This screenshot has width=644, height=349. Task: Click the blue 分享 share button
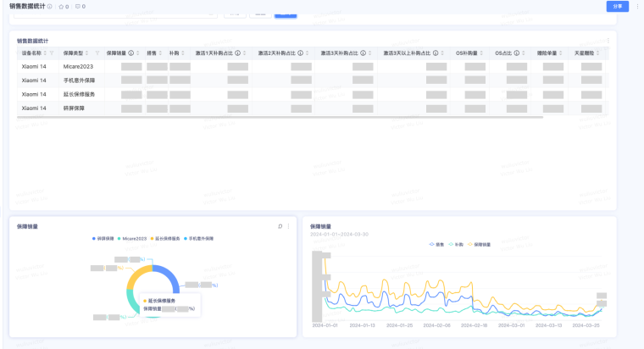617,6
